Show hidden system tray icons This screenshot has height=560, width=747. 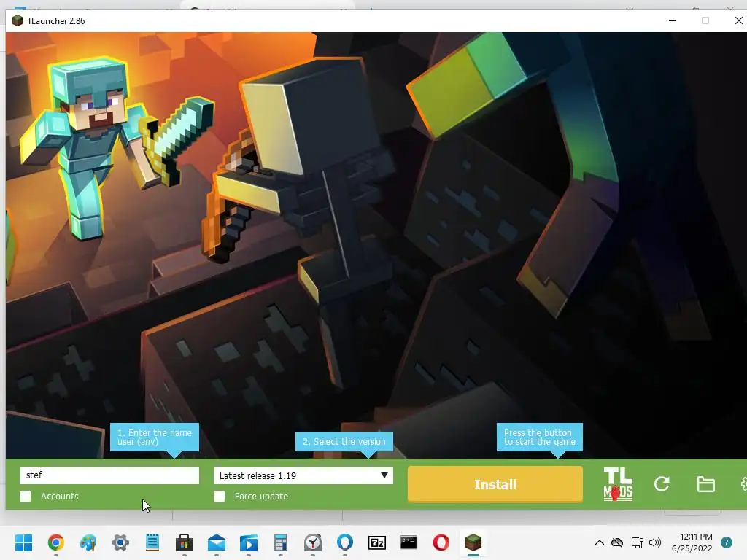coord(600,542)
